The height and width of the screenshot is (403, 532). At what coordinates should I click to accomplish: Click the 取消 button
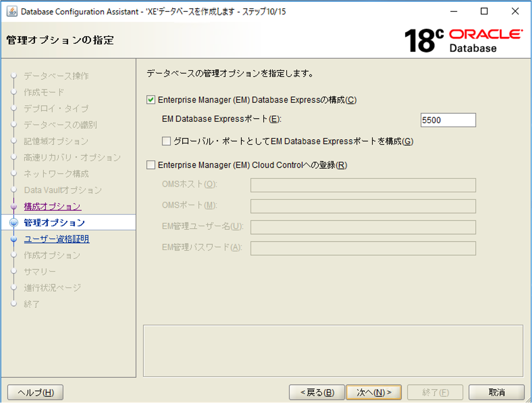point(496,392)
